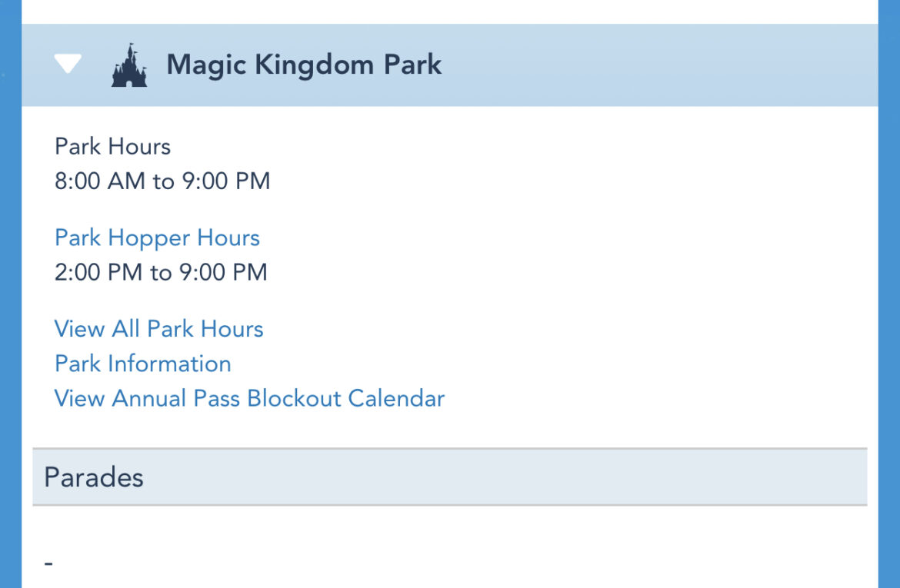The width and height of the screenshot is (900, 588).
Task: Select the Magic Kingdom Park header bar
Action: tap(450, 65)
